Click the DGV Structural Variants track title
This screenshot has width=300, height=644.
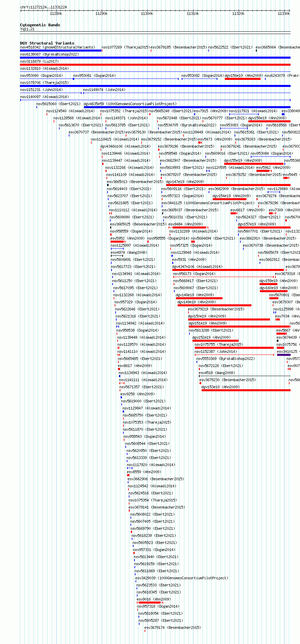pos(47,43)
